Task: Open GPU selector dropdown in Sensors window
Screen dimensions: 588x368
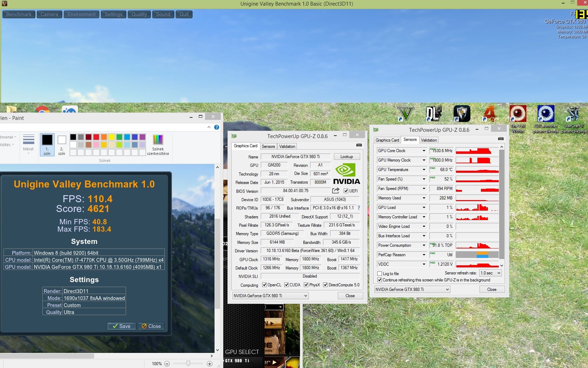Action: pos(412,289)
